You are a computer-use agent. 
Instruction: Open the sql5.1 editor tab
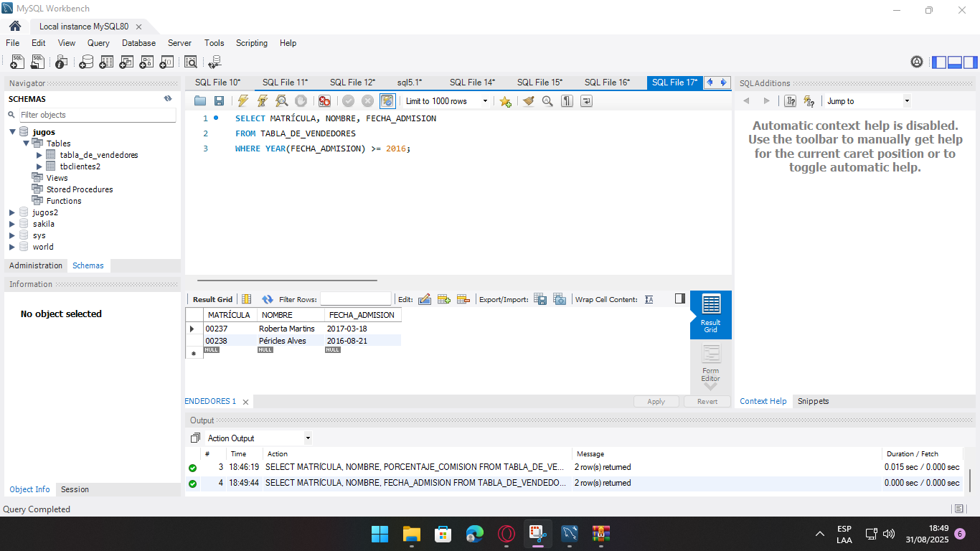point(410,83)
